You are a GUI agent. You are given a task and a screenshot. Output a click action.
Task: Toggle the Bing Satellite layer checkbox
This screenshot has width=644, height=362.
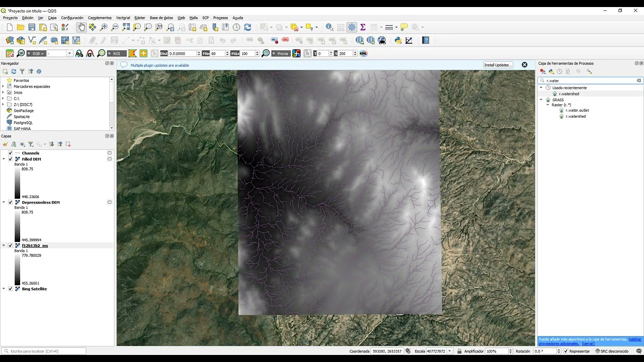(10, 289)
